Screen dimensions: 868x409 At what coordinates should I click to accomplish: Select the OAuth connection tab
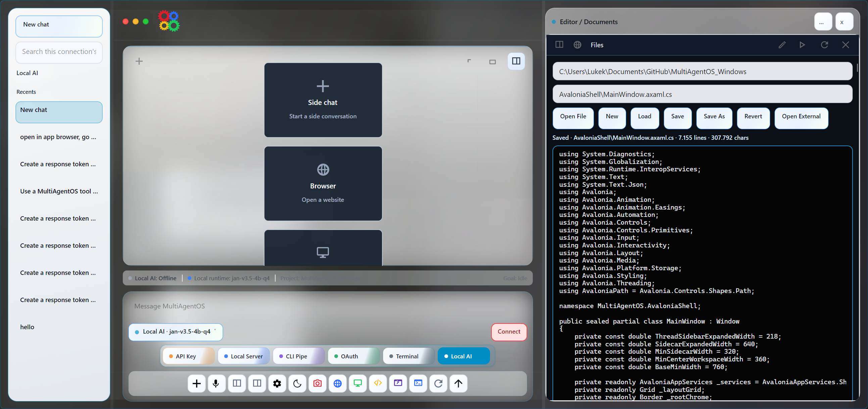click(354, 356)
